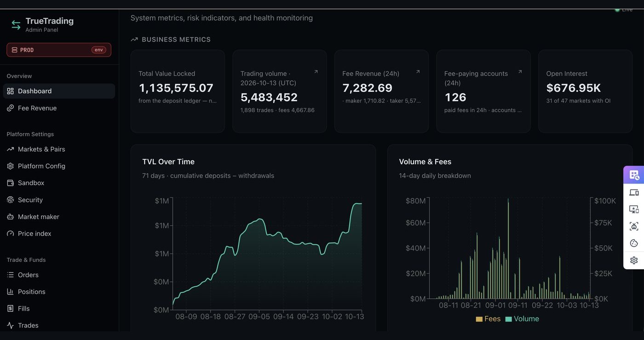
Task: Open the Sandbox wallet icon
Action: click(10, 183)
